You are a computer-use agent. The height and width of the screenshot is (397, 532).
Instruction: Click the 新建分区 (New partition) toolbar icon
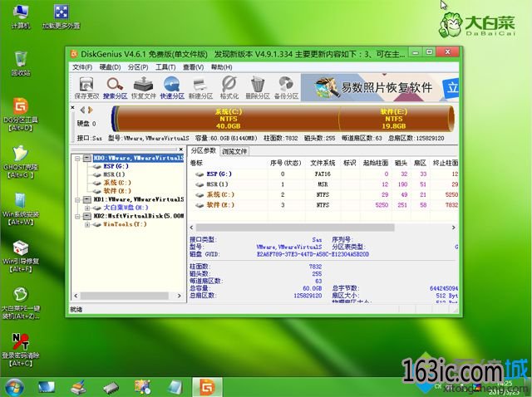coord(201,87)
